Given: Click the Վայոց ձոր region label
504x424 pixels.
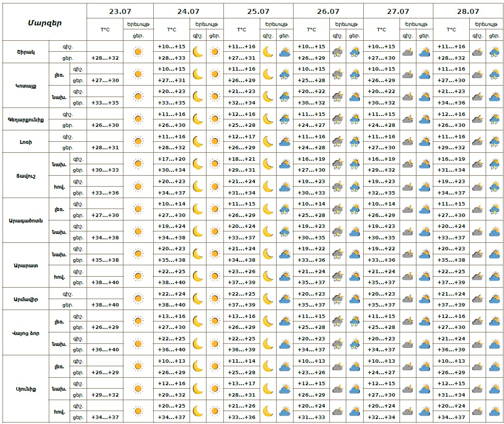Looking at the screenshot, I should [26, 332].
